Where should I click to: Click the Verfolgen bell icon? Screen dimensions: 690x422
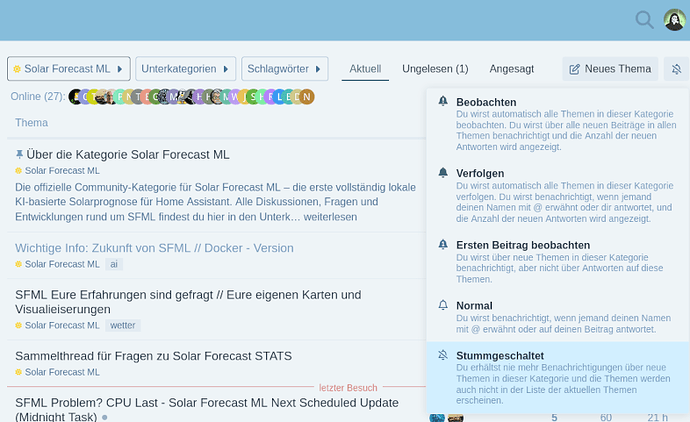443,173
